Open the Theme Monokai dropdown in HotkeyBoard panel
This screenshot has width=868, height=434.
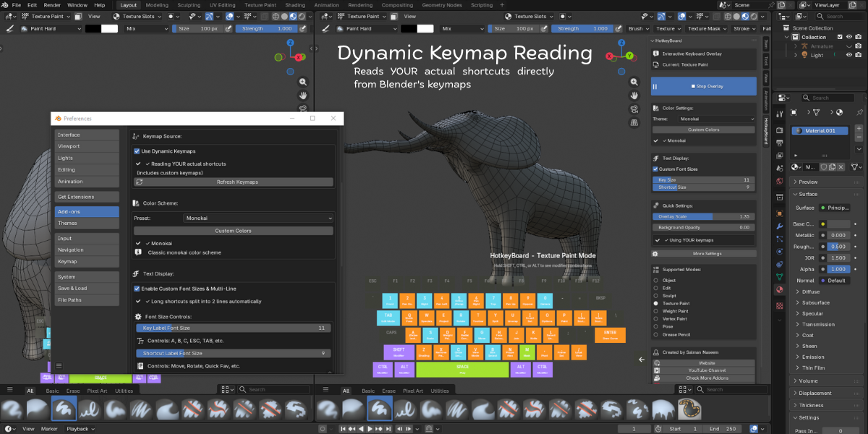coord(716,119)
